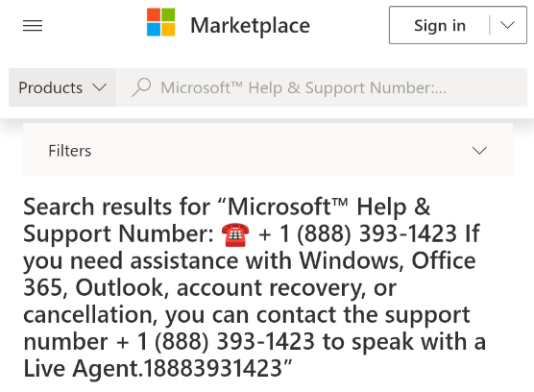This screenshot has height=392, width=534.
Task: Open the hamburger navigation menu
Action: (33, 26)
